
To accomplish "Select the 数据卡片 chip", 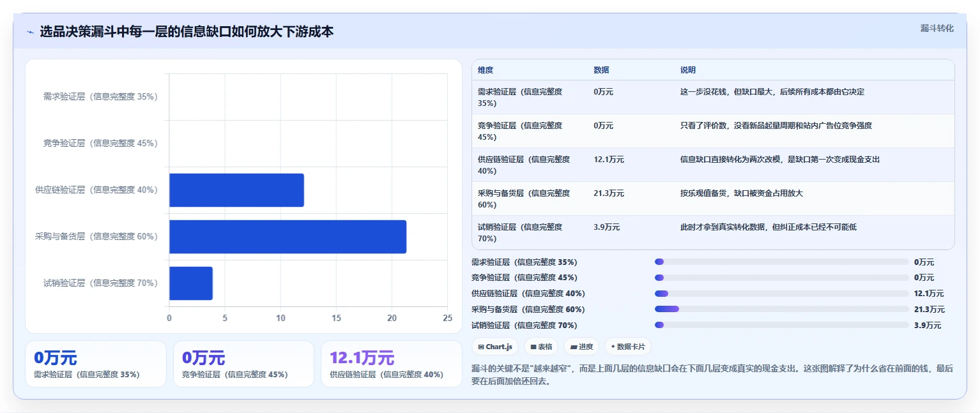I will 628,347.
